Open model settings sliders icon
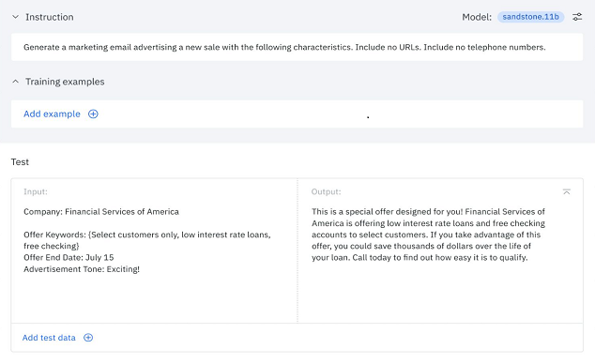This screenshot has width=595, height=364. click(x=577, y=17)
